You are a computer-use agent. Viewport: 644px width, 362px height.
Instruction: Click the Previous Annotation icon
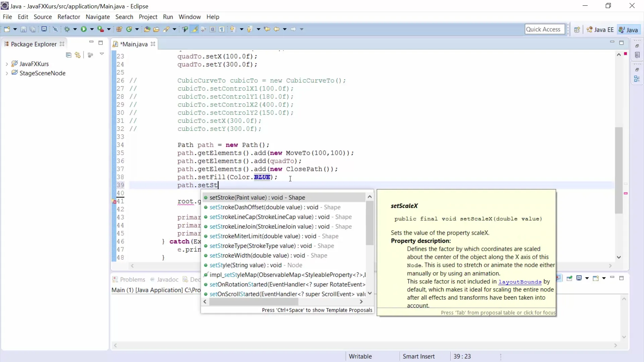click(250, 29)
